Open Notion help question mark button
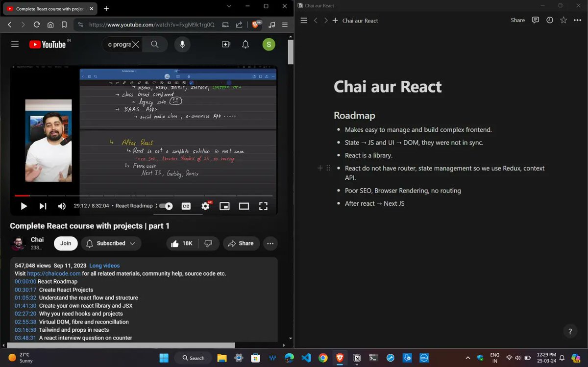This screenshot has width=588, height=367. pos(570,331)
